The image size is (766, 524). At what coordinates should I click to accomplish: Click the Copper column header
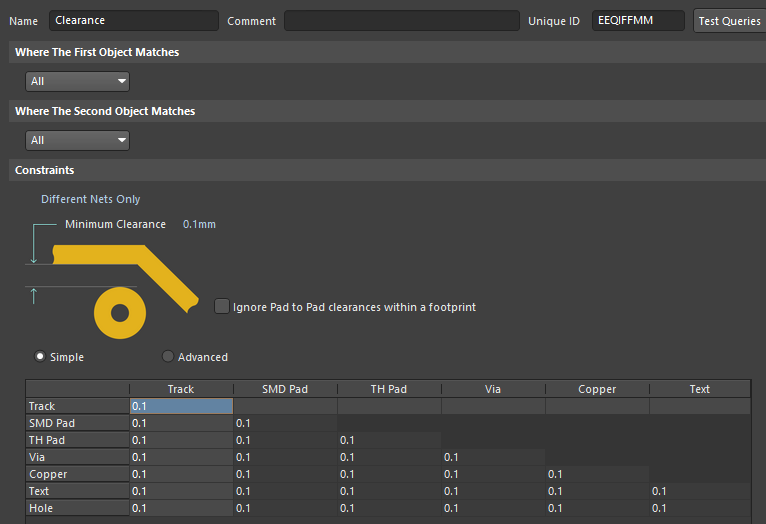(597, 389)
